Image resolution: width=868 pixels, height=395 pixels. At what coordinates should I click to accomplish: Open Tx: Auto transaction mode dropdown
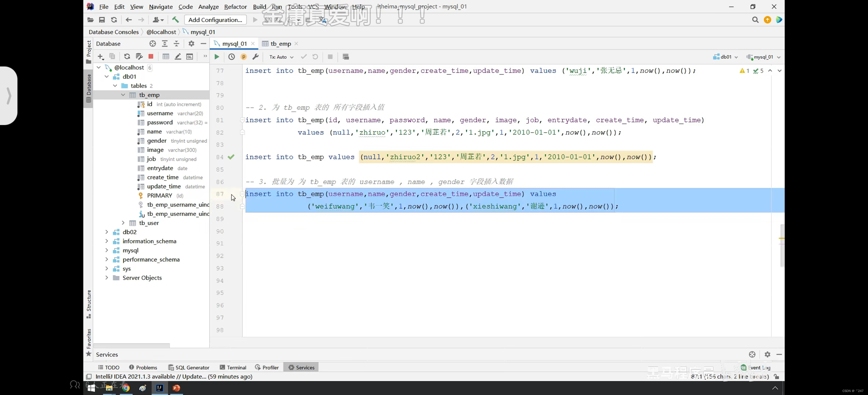pos(281,57)
